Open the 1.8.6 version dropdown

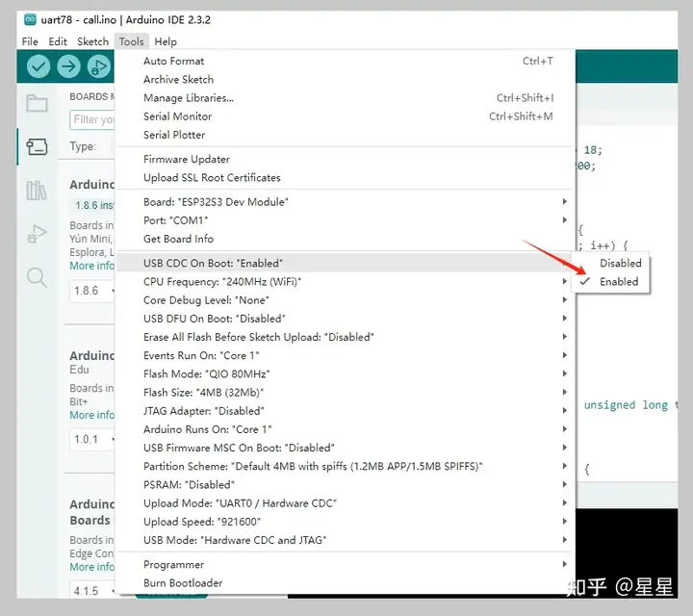92,291
